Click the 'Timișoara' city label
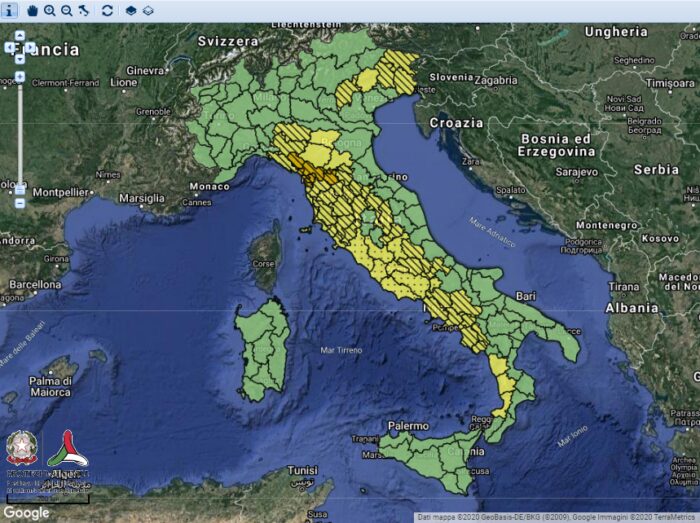The height and width of the screenshot is (523, 700). pyautogui.click(x=670, y=83)
